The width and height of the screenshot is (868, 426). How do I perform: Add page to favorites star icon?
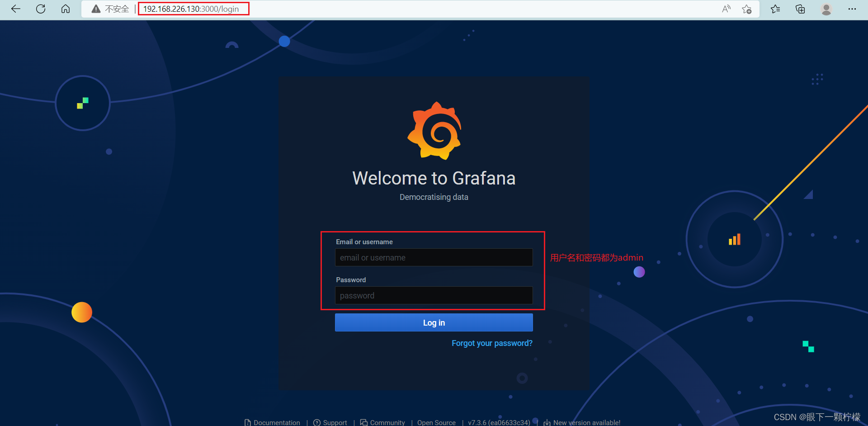click(747, 9)
